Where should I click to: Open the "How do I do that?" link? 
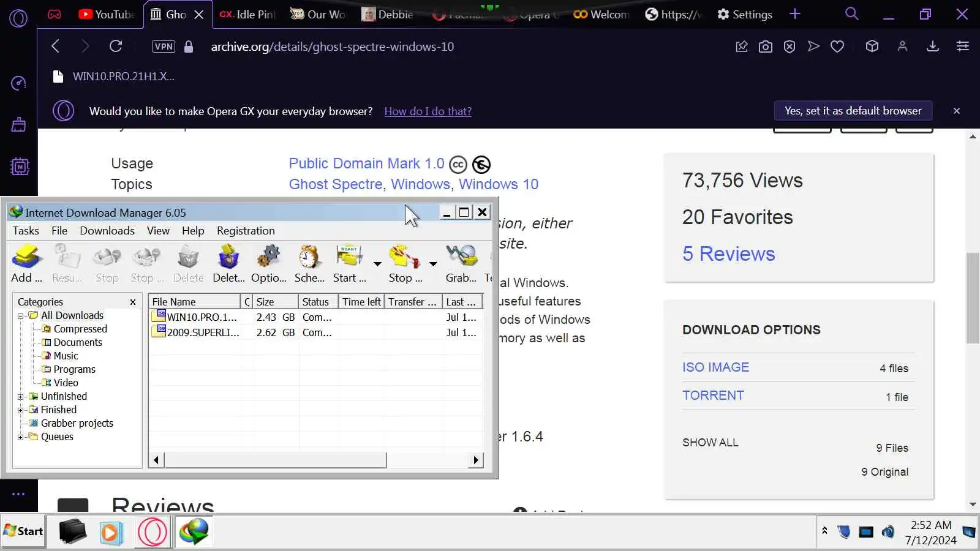(428, 111)
